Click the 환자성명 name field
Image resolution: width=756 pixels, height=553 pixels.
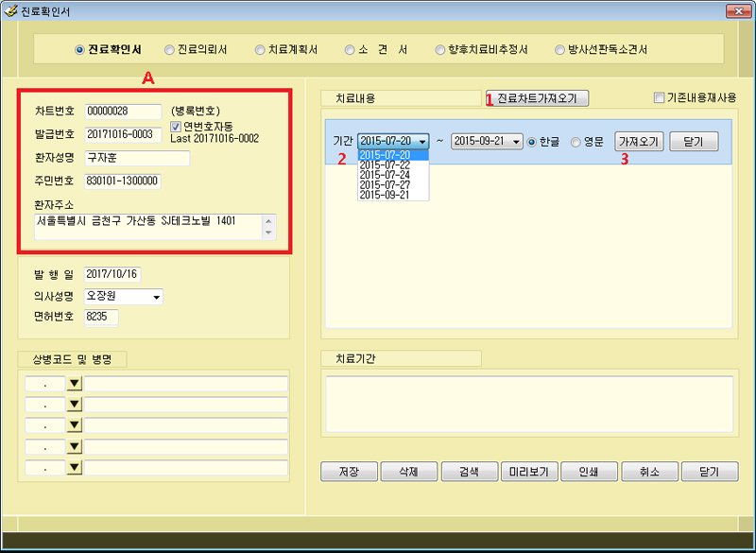136,158
